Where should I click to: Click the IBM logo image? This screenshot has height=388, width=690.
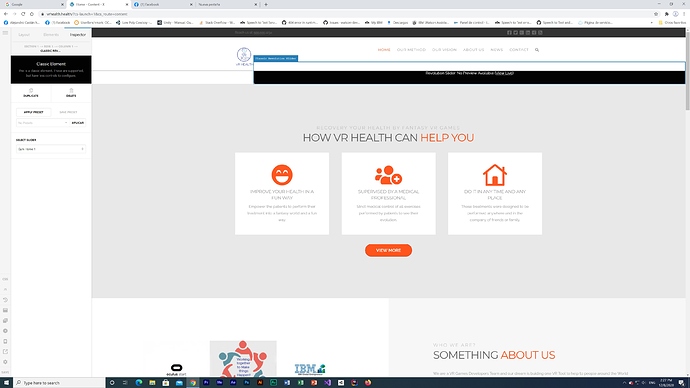click(310, 369)
